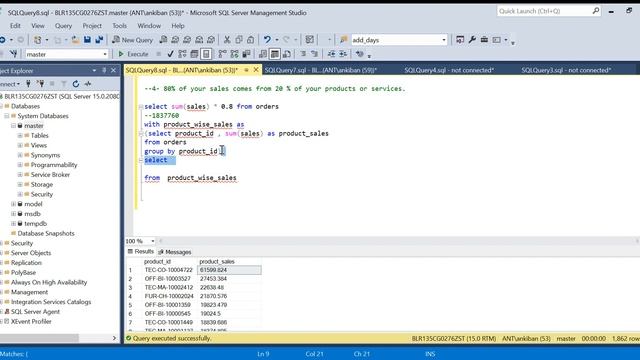The height and width of the screenshot is (360, 640).
Task: Open the Tools menu
Action: [x=120, y=26]
